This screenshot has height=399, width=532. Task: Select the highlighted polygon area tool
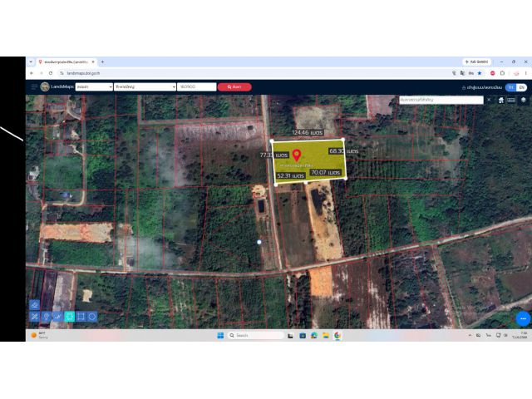[69, 317]
